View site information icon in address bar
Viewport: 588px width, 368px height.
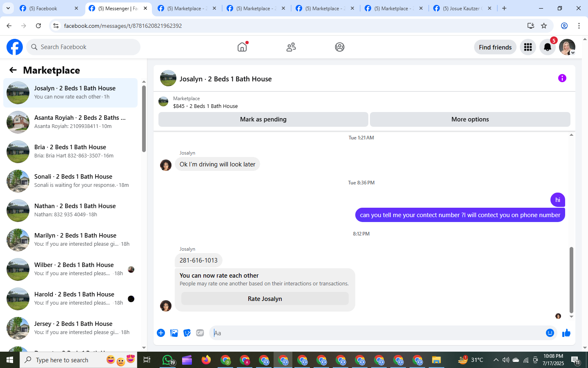(56, 26)
